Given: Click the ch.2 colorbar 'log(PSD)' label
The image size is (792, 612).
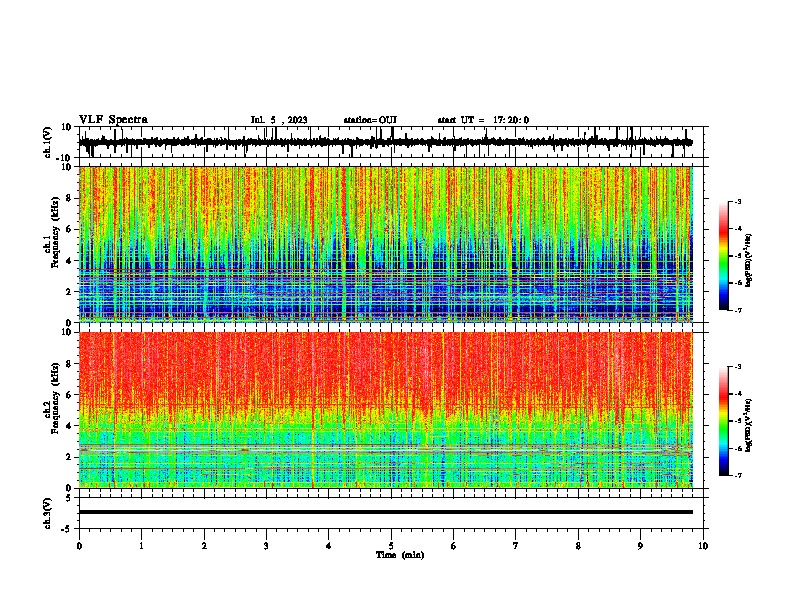Looking at the screenshot, I should tap(749, 425).
